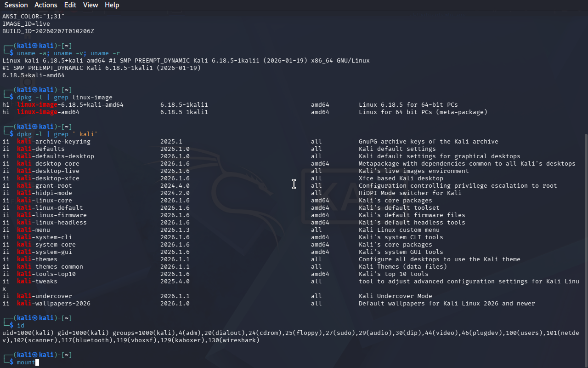Click the ANSI_COLOR line at the top

tap(34, 17)
